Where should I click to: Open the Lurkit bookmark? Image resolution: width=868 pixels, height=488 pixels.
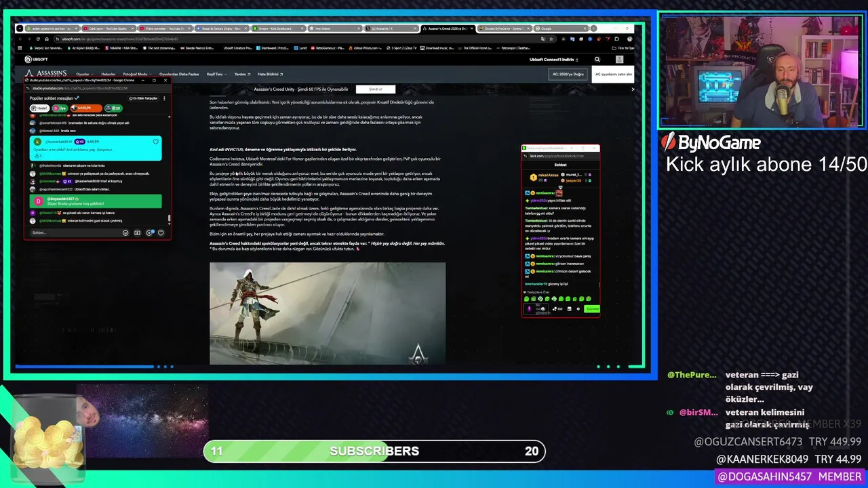301,48
